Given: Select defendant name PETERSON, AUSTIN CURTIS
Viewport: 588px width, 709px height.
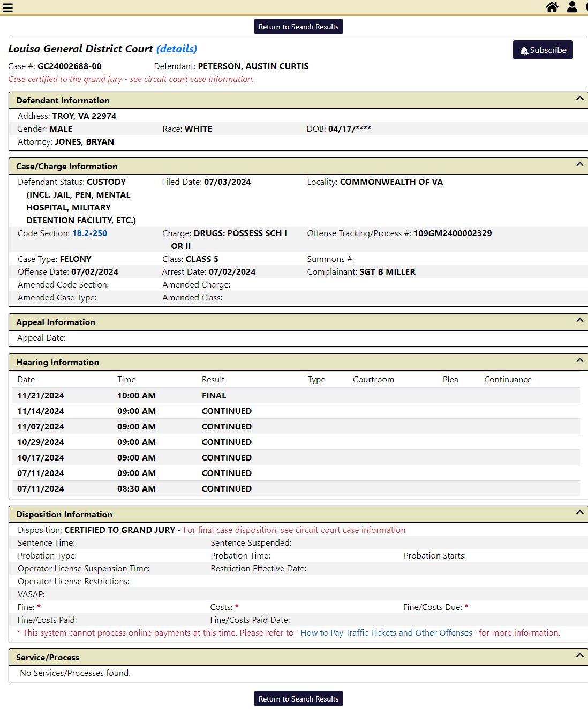Looking at the screenshot, I should [x=253, y=66].
